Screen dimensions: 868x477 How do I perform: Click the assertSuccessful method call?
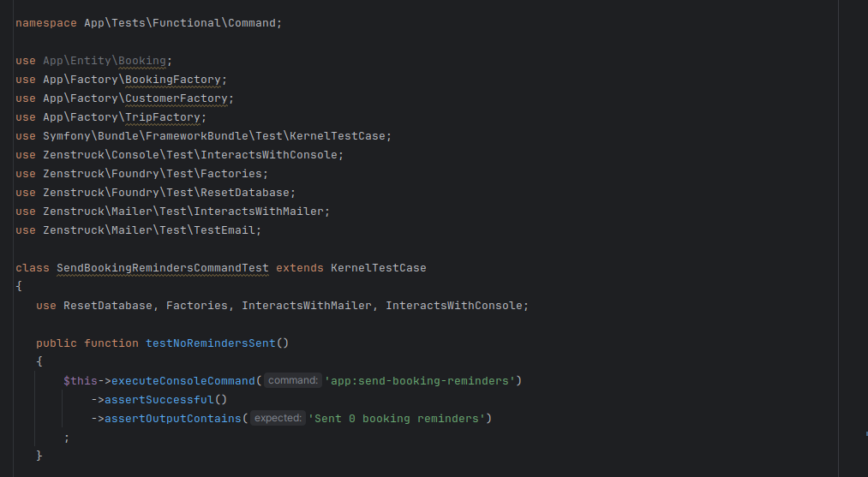click(159, 400)
